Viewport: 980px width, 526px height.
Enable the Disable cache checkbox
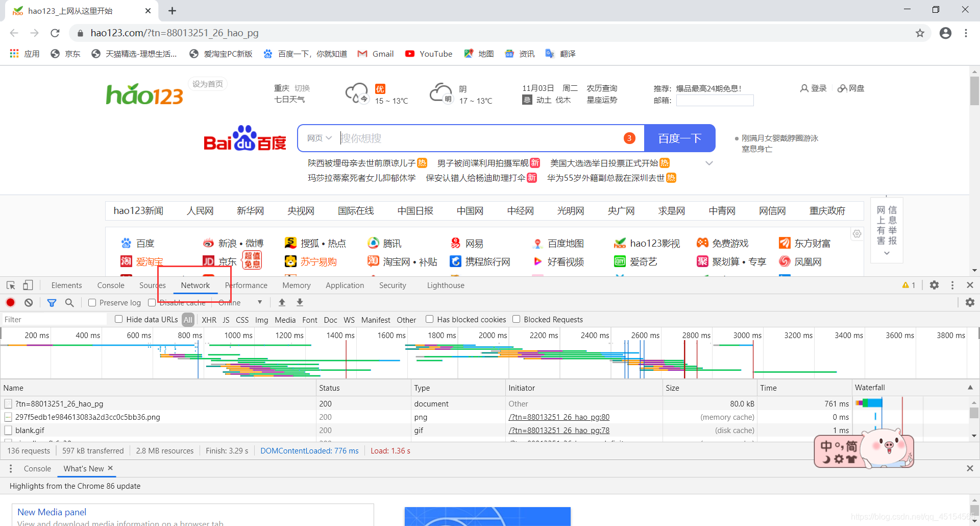coord(152,302)
